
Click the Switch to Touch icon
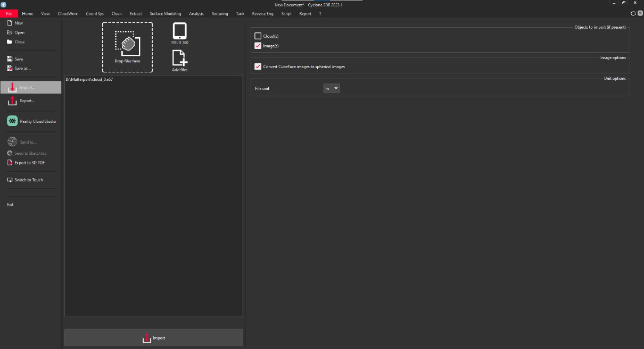[10, 180]
